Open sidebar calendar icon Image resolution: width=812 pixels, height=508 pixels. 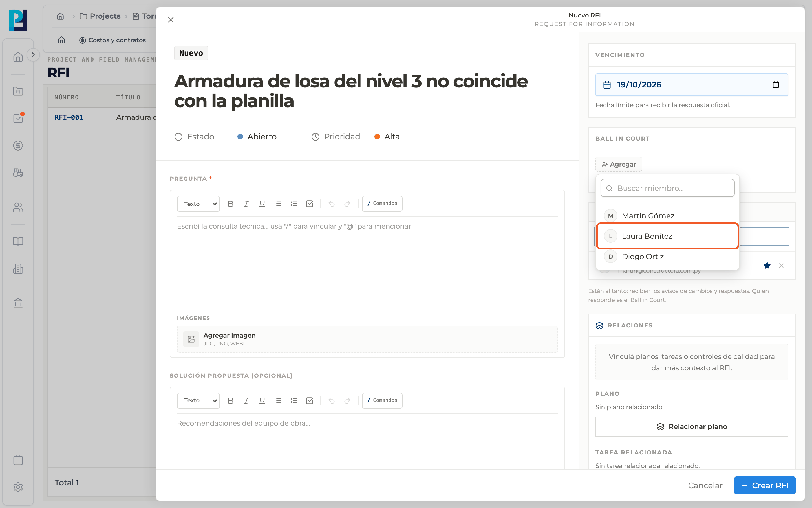pos(18,460)
